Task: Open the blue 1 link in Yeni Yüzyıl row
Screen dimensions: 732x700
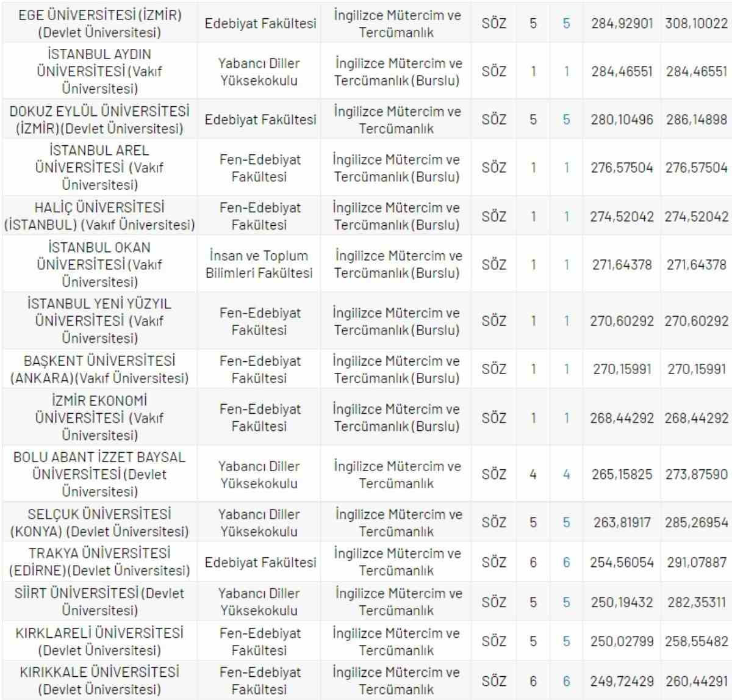Action: tap(566, 321)
